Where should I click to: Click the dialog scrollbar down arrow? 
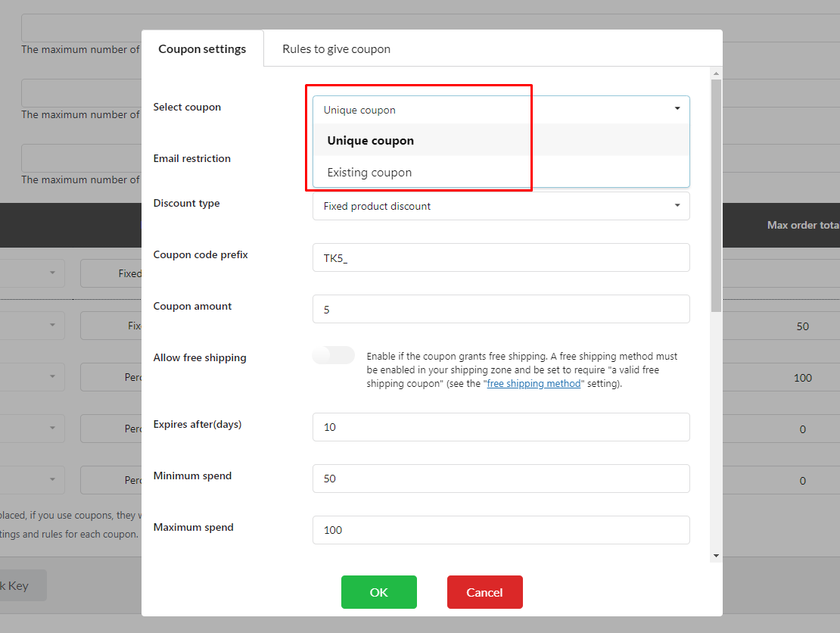(x=716, y=556)
